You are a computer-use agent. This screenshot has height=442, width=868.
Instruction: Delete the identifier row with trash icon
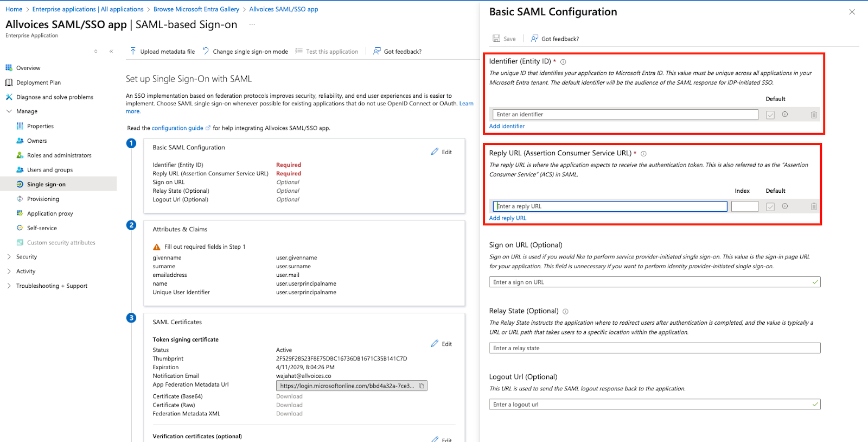[813, 114]
